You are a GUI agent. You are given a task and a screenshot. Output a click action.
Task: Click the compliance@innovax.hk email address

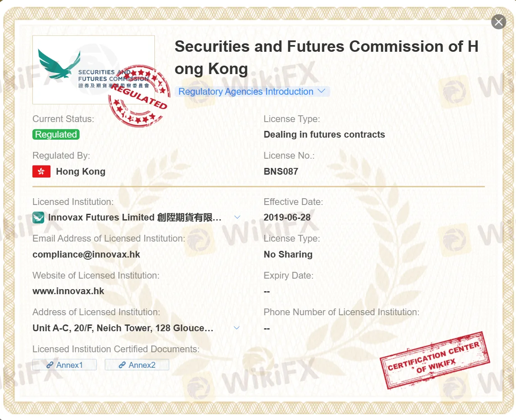pyautogui.click(x=86, y=254)
